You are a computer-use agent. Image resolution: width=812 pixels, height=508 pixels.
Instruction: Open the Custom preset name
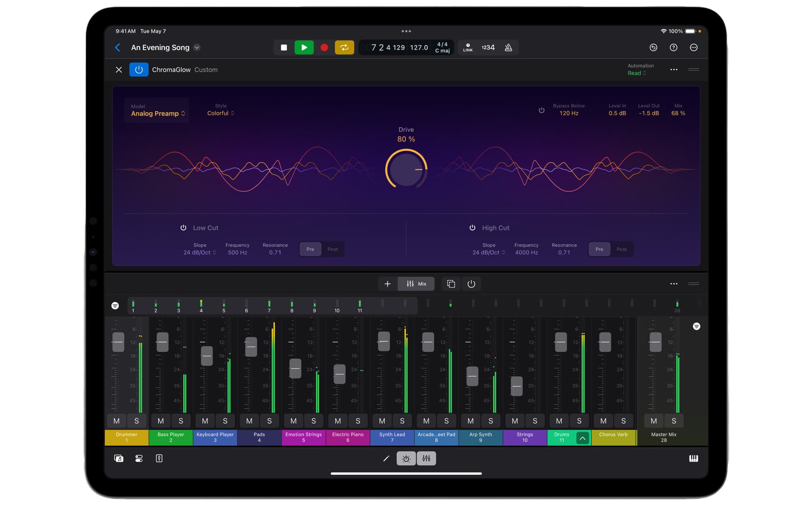(x=206, y=70)
